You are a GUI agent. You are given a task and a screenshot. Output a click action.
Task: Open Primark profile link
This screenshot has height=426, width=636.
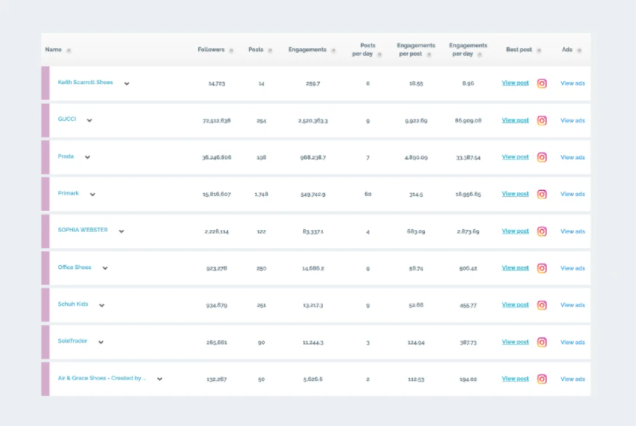coord(68,193)
